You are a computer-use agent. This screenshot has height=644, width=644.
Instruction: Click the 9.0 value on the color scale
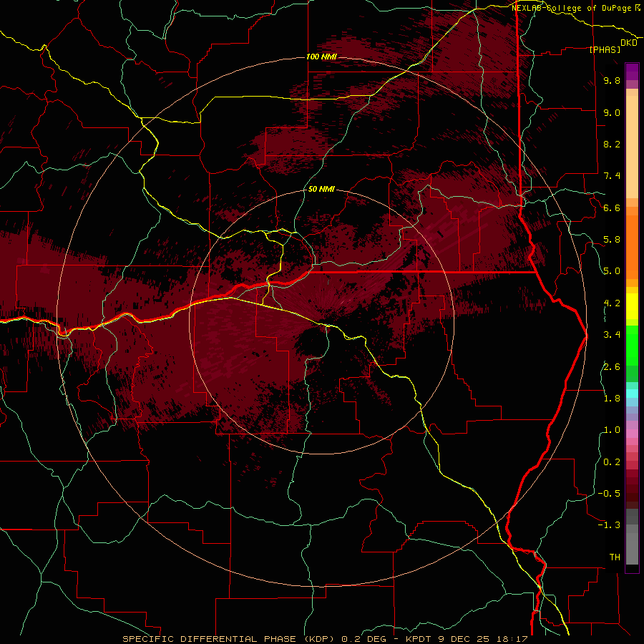(x=612, y=112)
